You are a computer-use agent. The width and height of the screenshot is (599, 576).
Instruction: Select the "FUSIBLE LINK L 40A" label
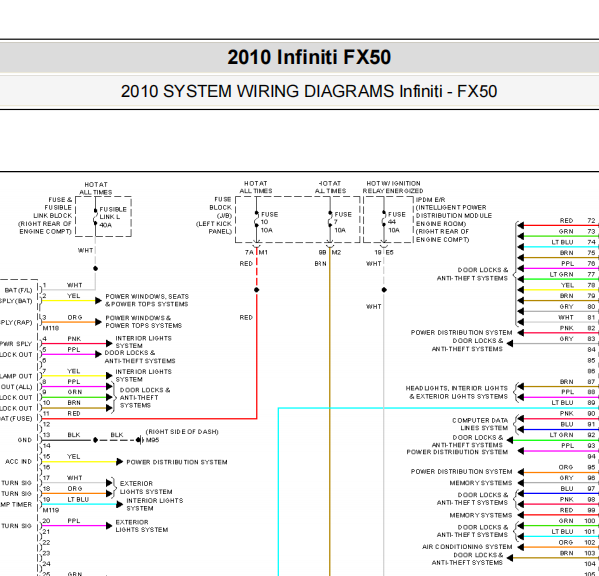pyautogui.click(x=113, y=217)
